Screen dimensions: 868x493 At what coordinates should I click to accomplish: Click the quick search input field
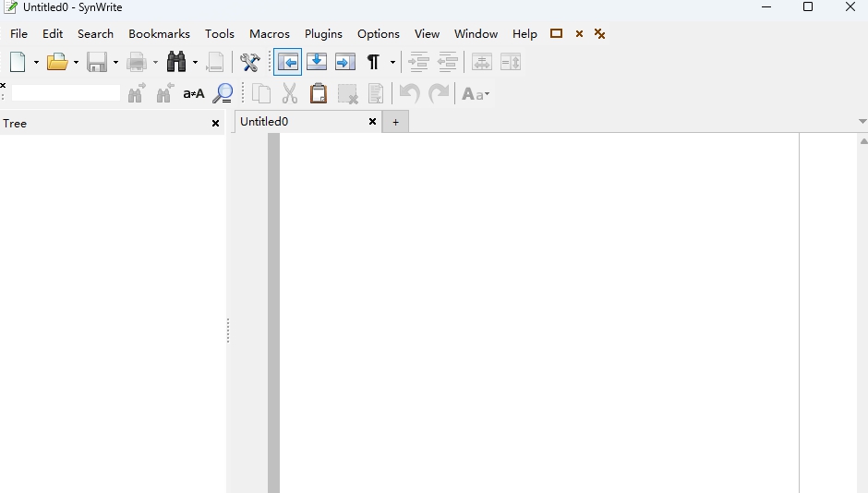pyautogui.click(x=66, y=93)
